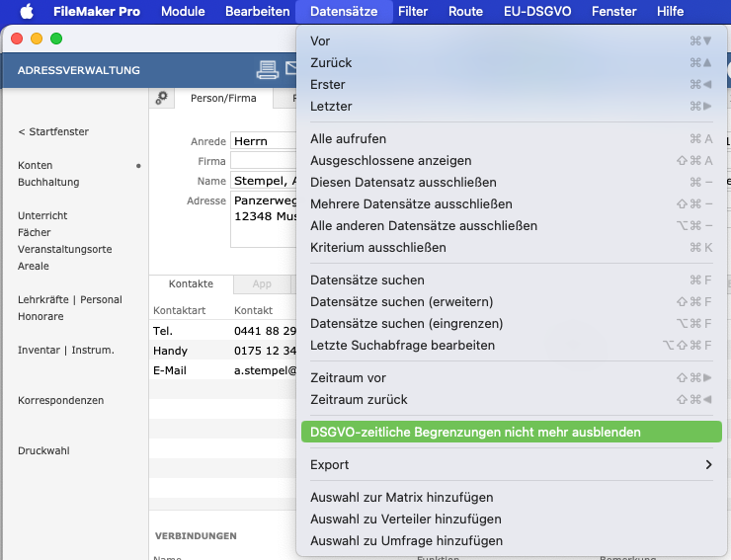
Task: Open Inventar in the sidebar
Action: pos(39,351)
